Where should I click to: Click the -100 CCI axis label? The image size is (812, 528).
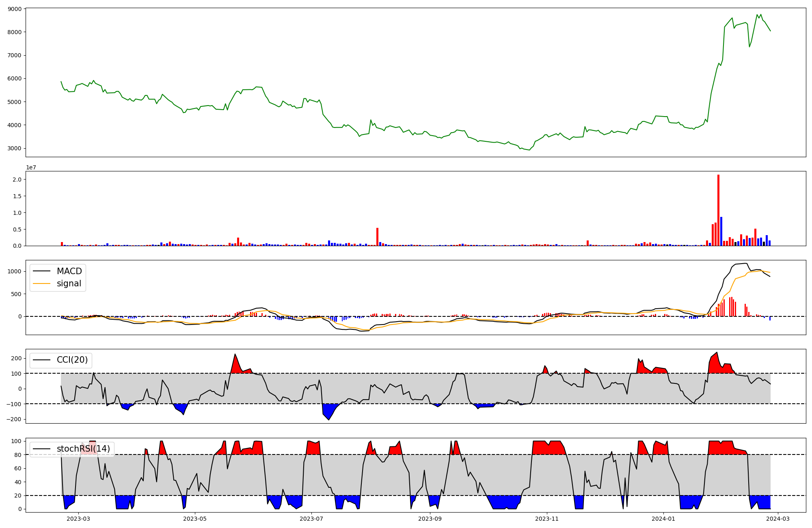pos(15,404)
